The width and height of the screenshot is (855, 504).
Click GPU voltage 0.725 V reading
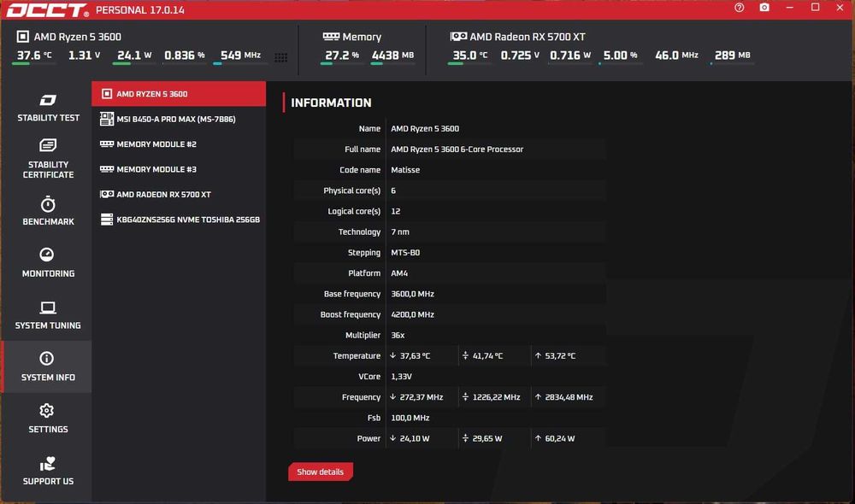520,55
